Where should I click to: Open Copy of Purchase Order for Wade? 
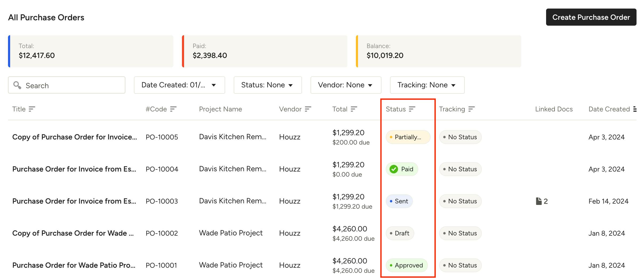(73, 233)
